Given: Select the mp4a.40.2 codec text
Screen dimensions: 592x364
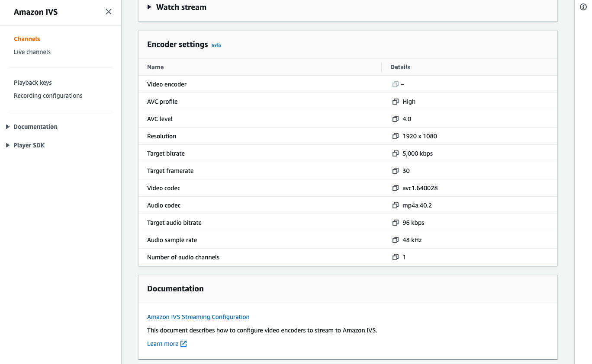Looking at the screenshot, I should tap(417, 205).
